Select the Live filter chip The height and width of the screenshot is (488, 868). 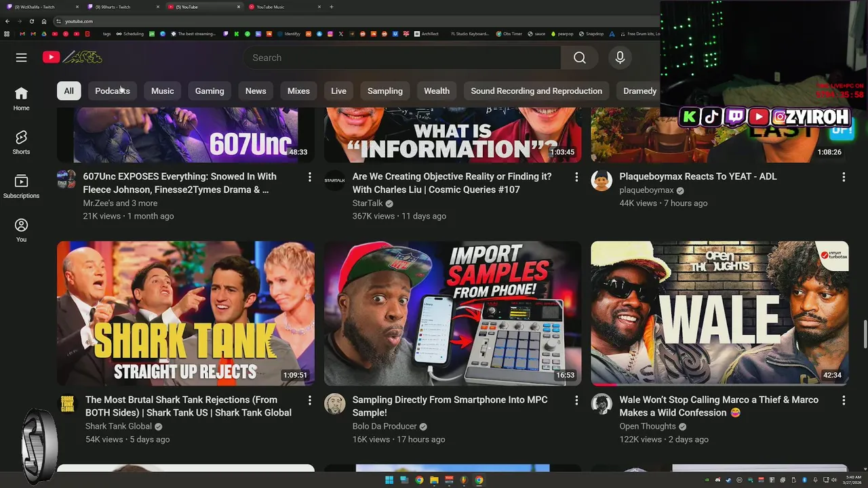point(338,91)
